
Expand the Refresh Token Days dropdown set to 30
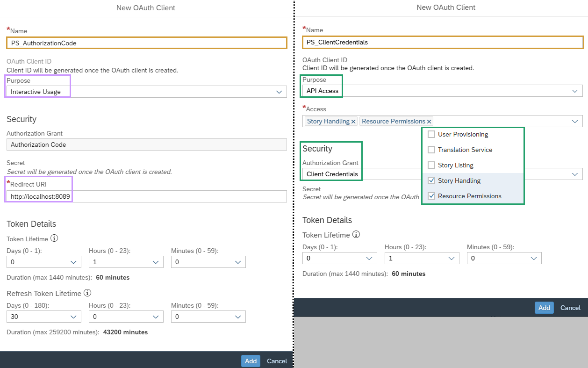pos(73,317)
